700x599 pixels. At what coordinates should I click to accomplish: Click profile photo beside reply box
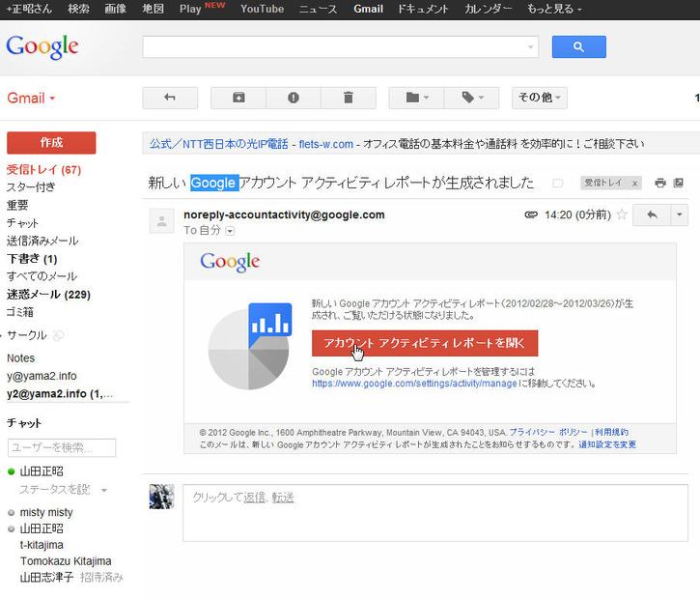[x=161, y=497]
